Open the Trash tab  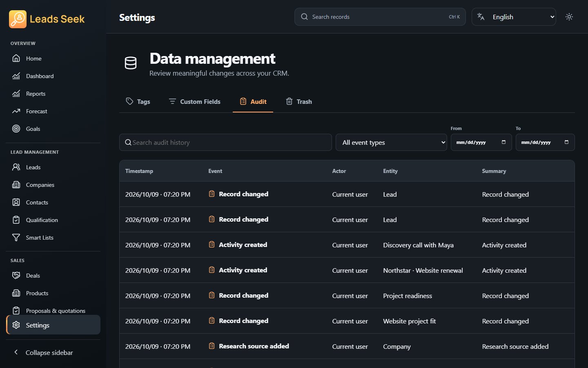click(299, 101)
